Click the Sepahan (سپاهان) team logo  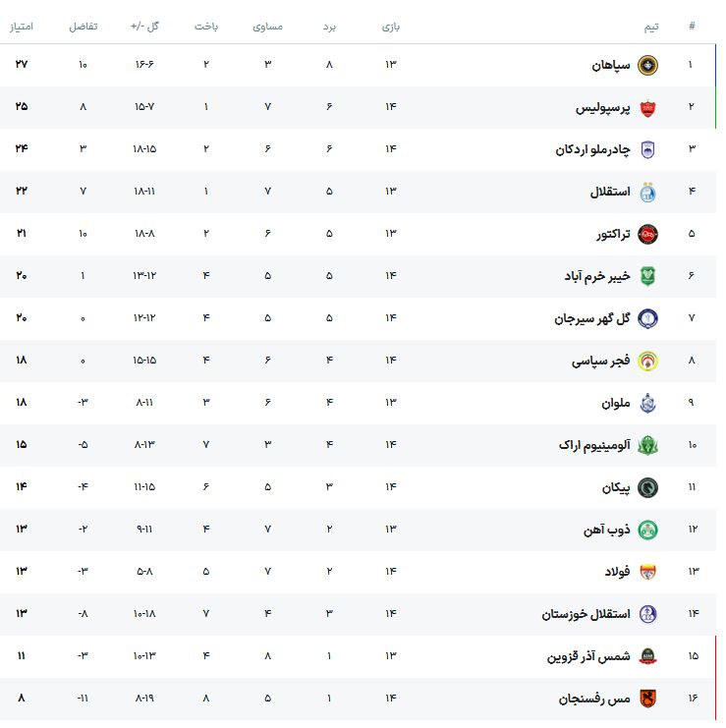(647, 66)
